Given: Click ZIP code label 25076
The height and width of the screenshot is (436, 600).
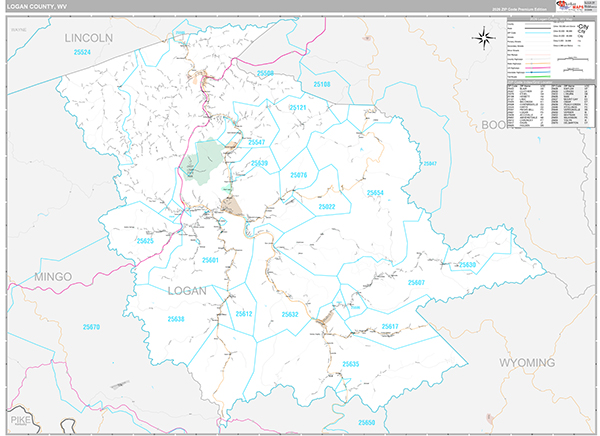Looking at the screenshot, I should click(298, 175).
